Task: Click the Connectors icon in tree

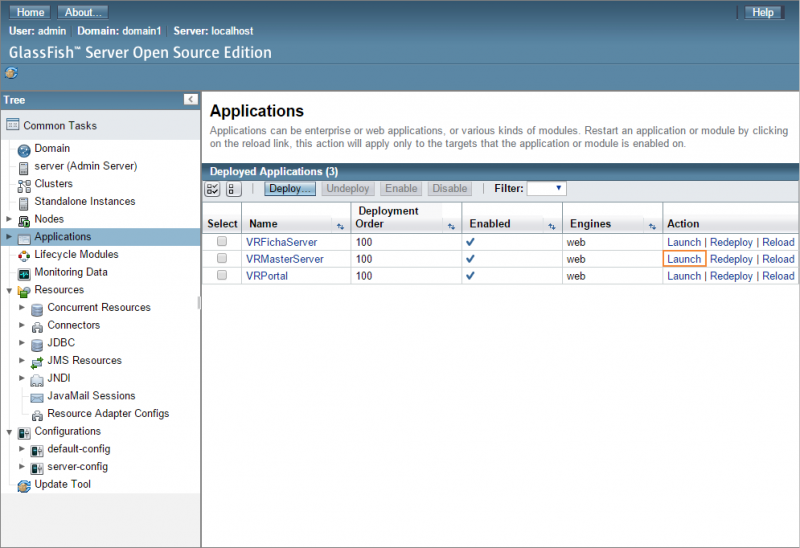Action: pos(37,327)
